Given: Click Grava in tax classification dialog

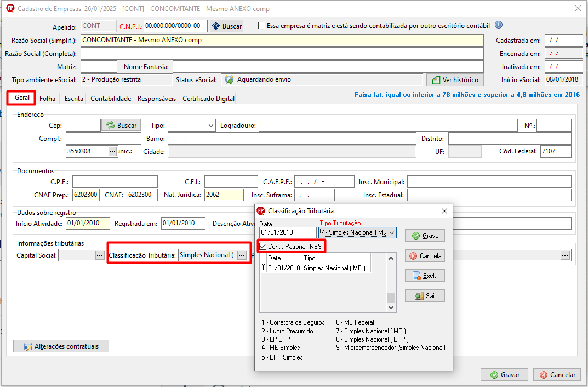Looking at the screenshot, I should tap(425, 236).
